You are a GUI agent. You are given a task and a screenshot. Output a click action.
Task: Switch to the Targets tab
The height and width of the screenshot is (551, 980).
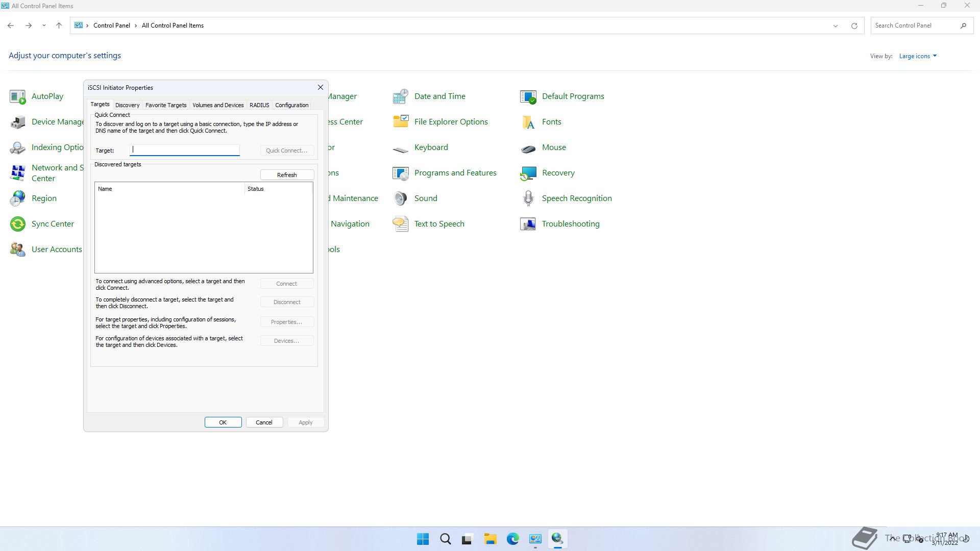100,104
